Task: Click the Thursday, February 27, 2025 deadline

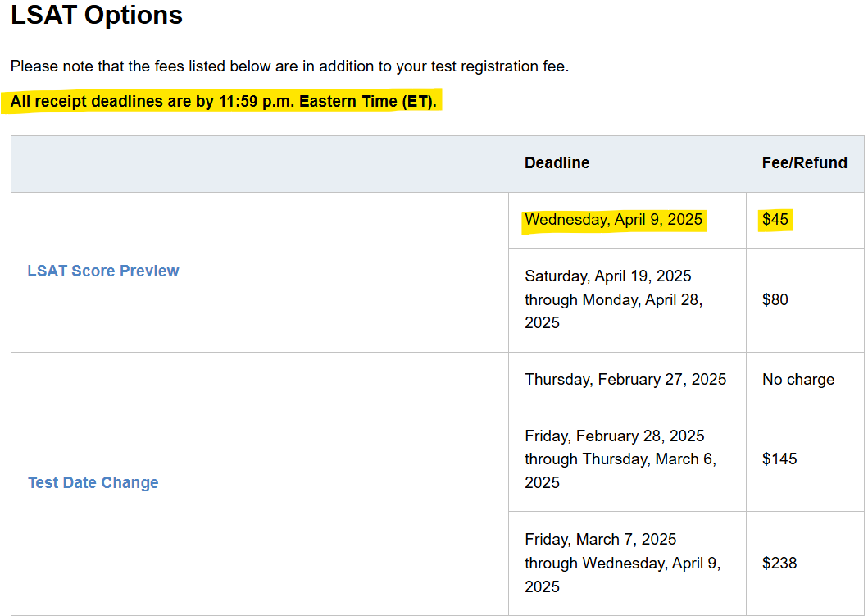Action: pos(625,380)
